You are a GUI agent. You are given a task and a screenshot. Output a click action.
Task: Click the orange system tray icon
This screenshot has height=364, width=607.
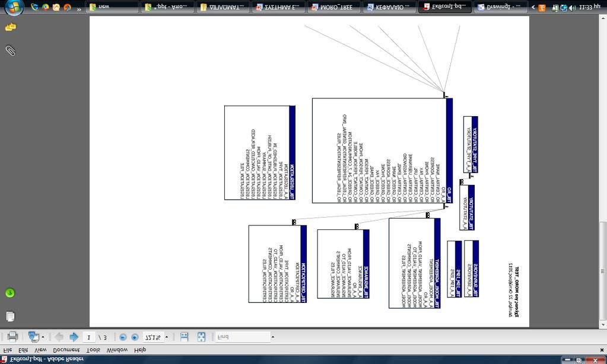click(542, 7)
